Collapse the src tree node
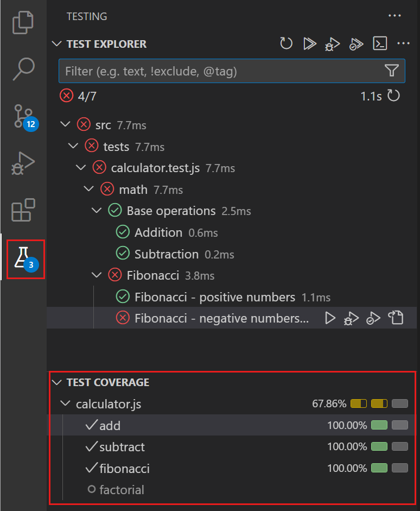This screenshot has height=511, width=420. (x=66, y=124)
